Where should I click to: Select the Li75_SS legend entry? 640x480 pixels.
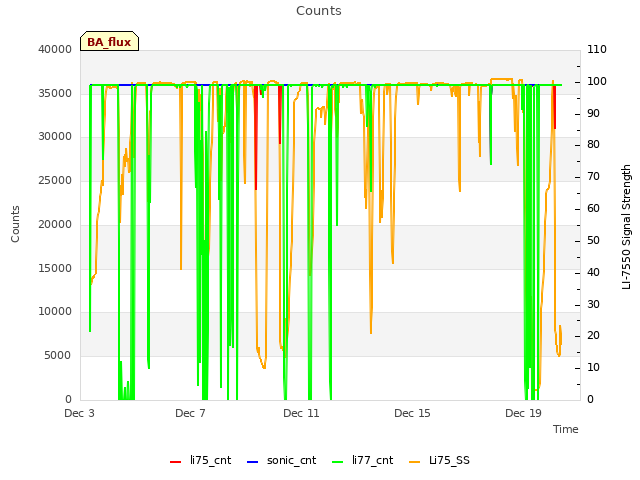tap(439, 461)
